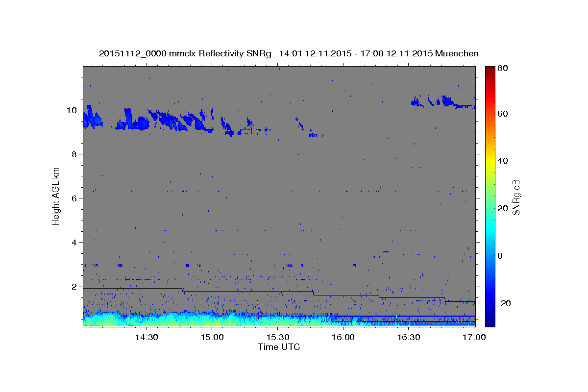Click the height tick label 10
This screenshot has height=392, width=588.
[x=72, y=110]
